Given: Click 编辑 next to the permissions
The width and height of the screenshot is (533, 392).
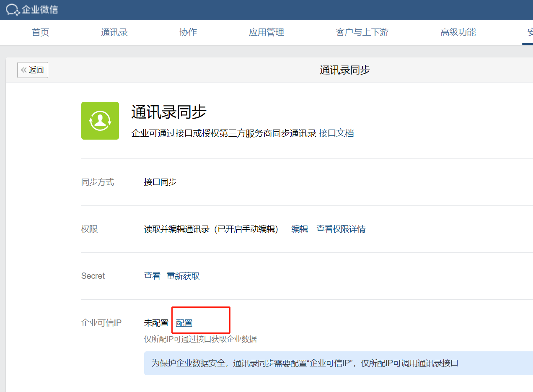Looking at the screenshot, I should [300, 229].
